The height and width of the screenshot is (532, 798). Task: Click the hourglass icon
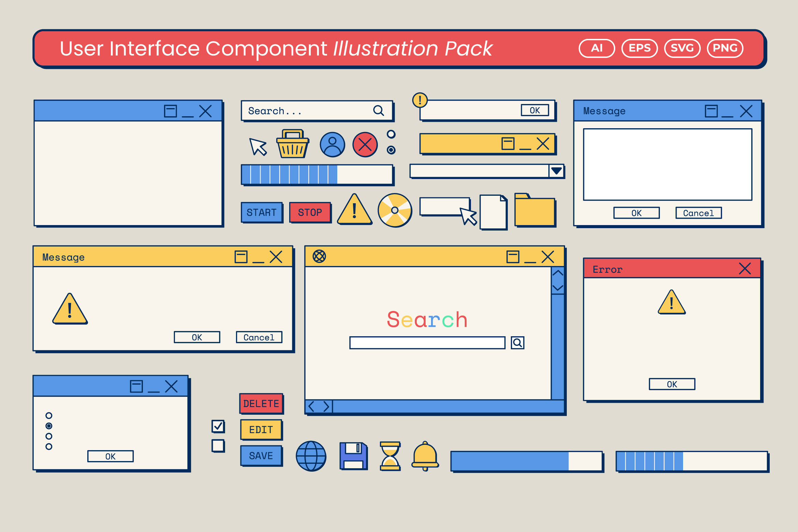pos(390,456)
